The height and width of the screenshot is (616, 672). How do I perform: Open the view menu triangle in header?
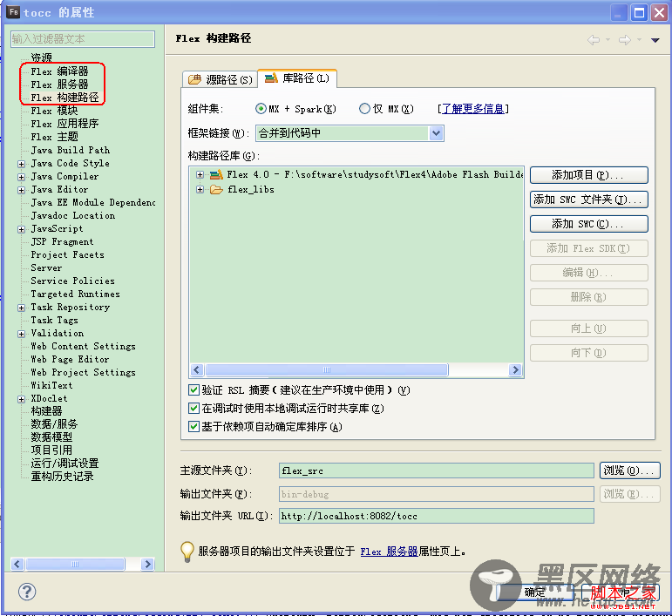[x=655, y=40]
